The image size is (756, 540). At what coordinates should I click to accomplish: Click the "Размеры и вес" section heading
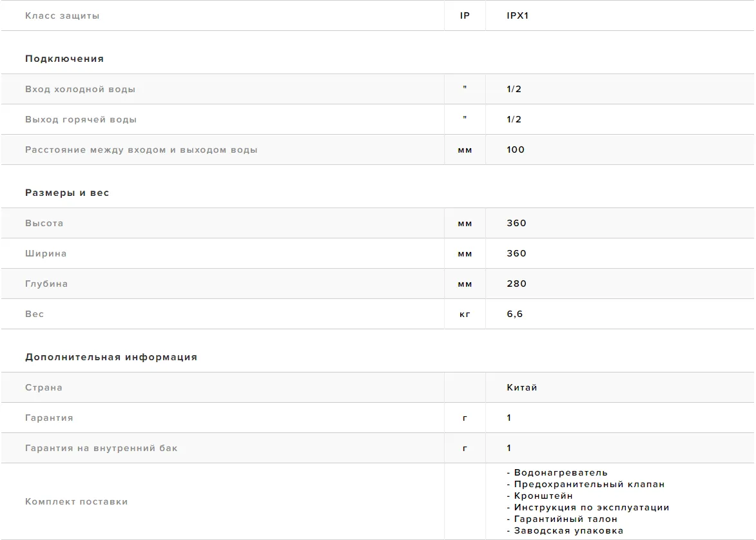[67, 193]
